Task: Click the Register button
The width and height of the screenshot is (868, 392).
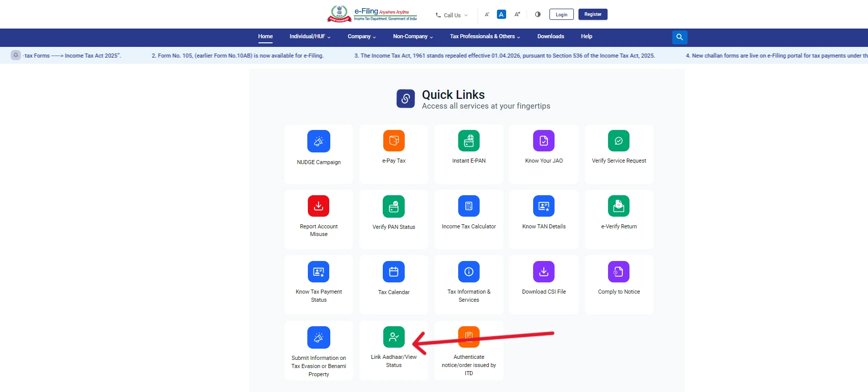Action: 593,14
